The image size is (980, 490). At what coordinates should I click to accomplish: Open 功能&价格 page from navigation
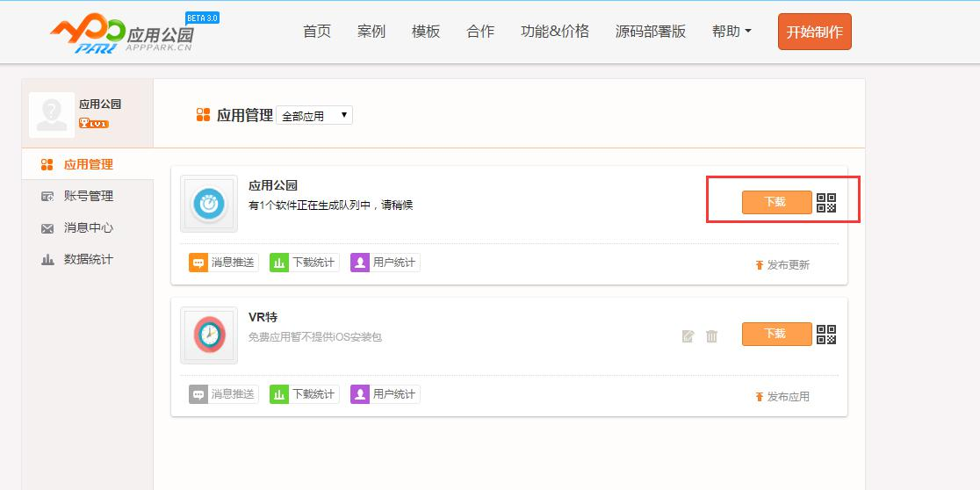point(555,32)
